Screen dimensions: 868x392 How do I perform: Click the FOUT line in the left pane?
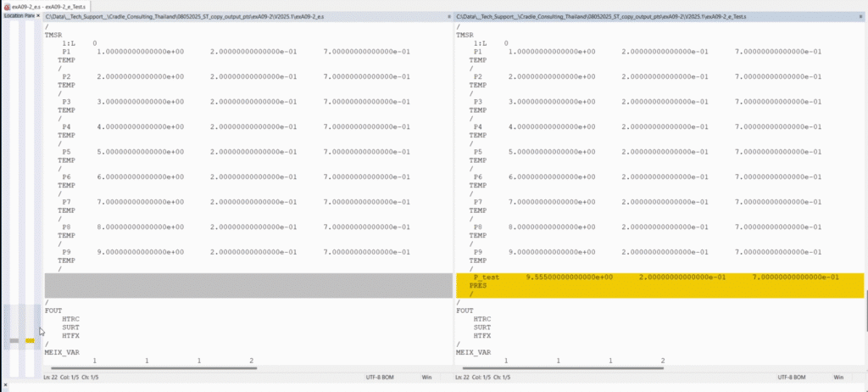pos(53,311)
